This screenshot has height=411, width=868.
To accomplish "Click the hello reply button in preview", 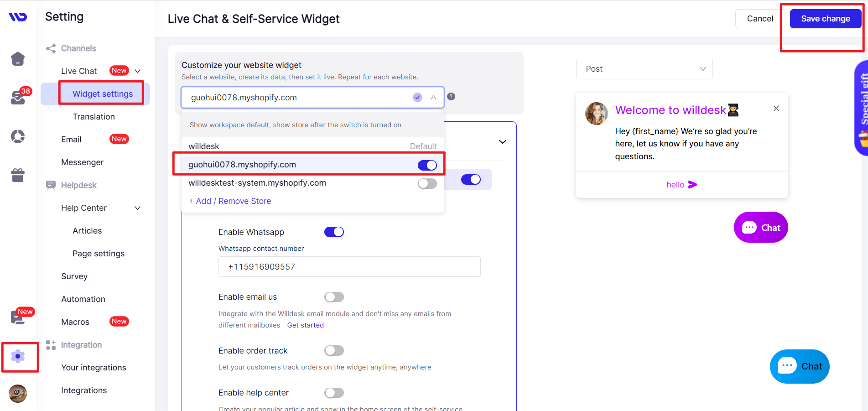I will [x=682, y=185].
